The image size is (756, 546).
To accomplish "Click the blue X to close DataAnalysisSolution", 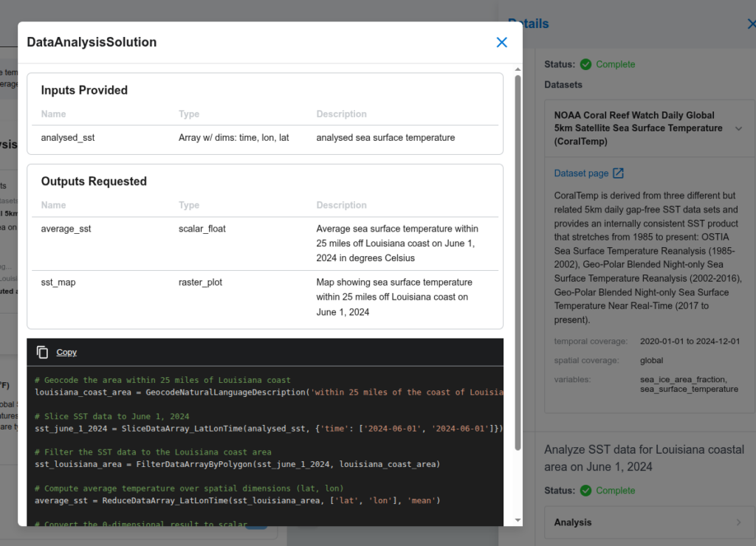I will point(501,42).
